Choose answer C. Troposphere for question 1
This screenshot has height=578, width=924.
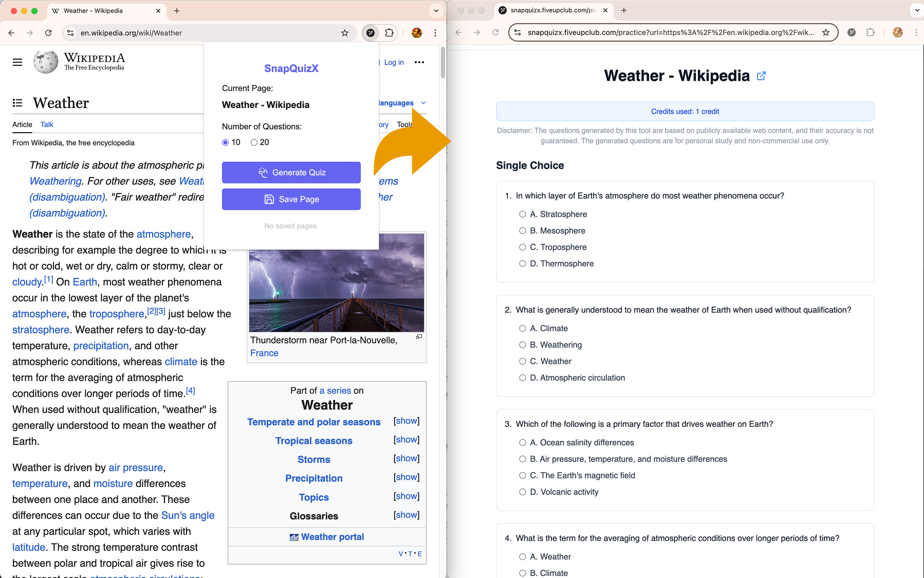pos(523,247)
